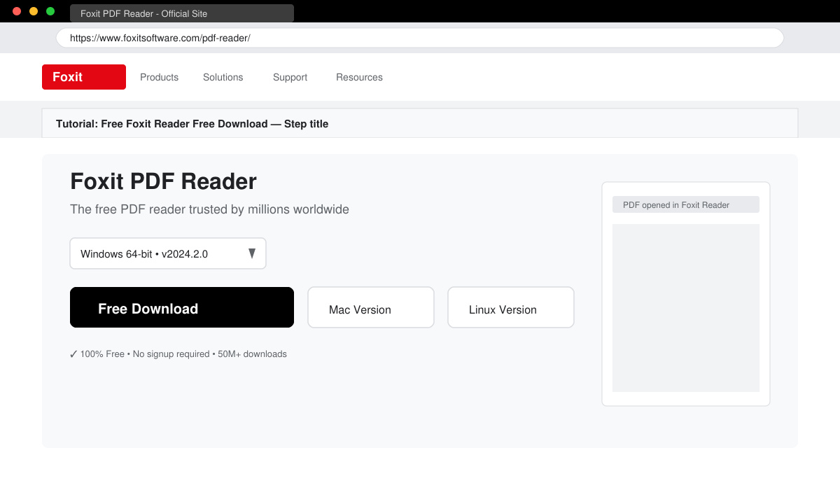
Task: Click the 'PDF opened in Foxit Reader' label
Action: (x=686, y=204)
